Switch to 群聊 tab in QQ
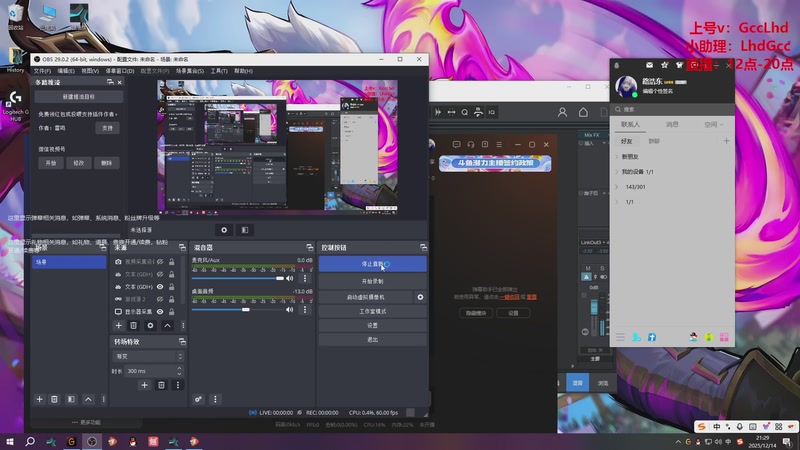 coord(654,141)
